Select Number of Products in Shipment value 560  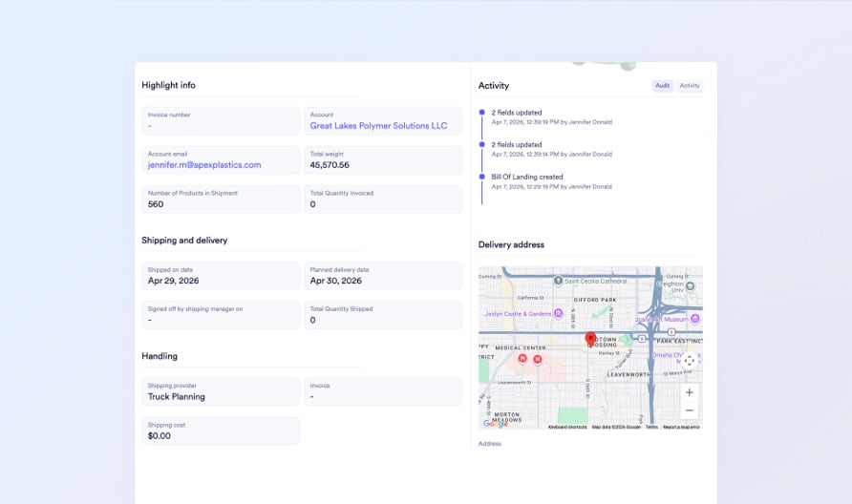click(156, 204)
